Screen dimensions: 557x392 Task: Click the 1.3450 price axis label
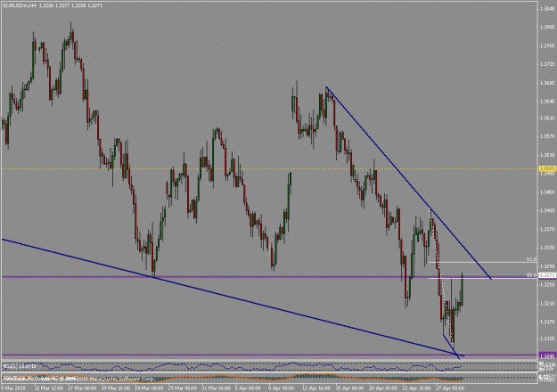click(x=547, y=192)
